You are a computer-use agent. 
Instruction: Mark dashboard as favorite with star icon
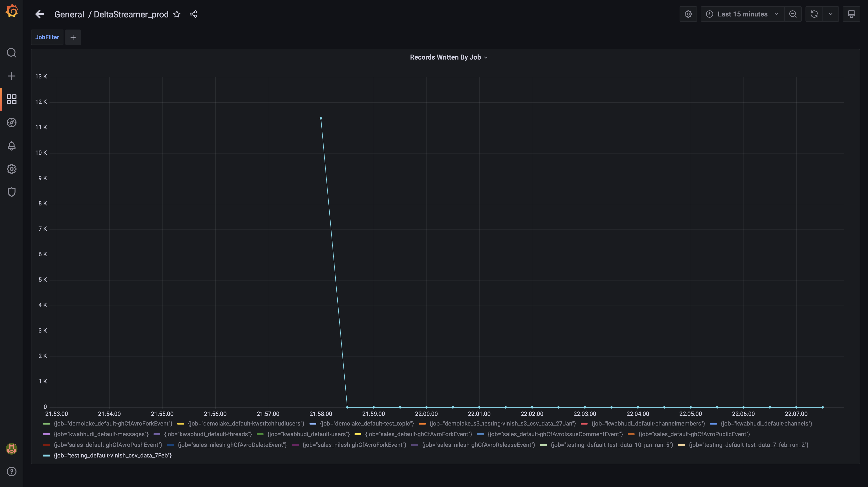[177, 14]
